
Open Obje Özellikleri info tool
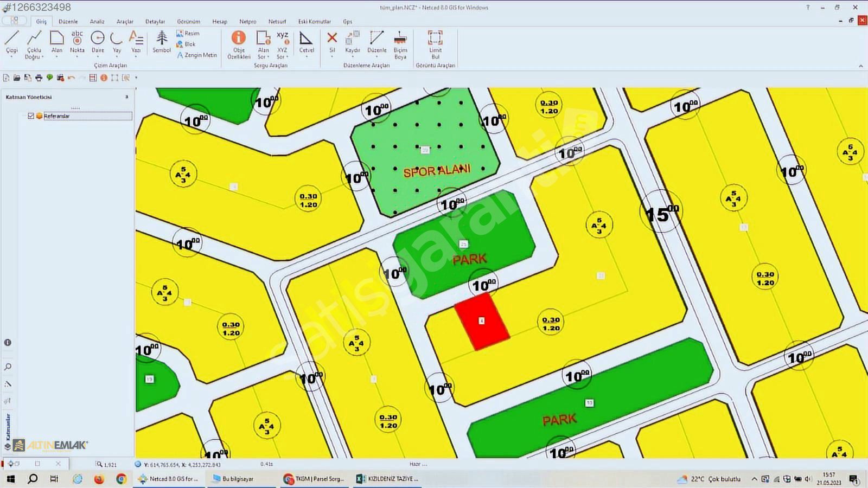pyautogui.click(x=239, y=43)
